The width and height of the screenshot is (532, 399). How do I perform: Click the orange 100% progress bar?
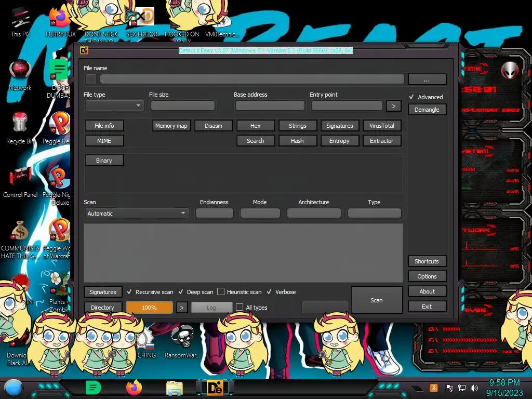coord(149,308)
